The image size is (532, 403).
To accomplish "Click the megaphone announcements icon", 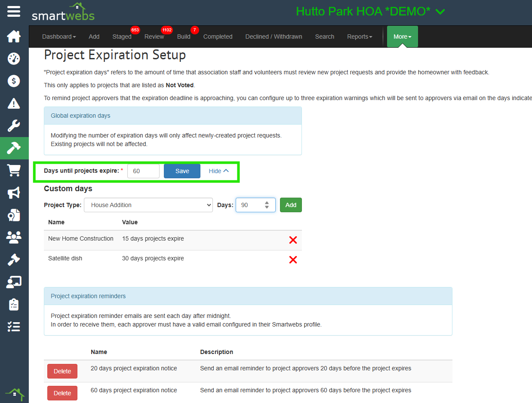I will tap(14, 193).
